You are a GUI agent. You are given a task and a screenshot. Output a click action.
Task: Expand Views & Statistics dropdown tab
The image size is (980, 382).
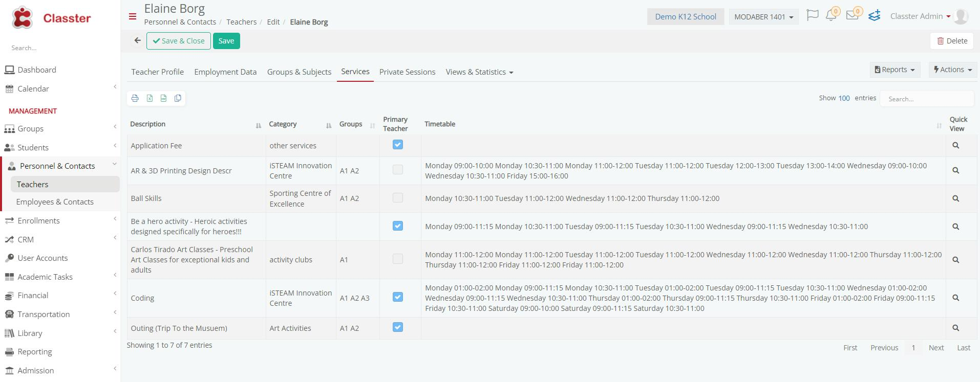479,72
